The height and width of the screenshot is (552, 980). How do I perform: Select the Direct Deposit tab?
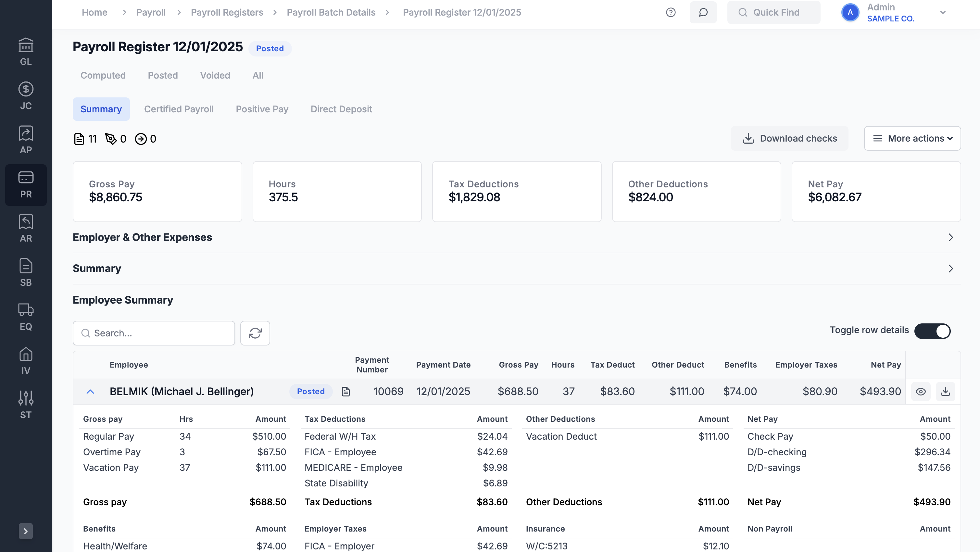coord(341,109)
